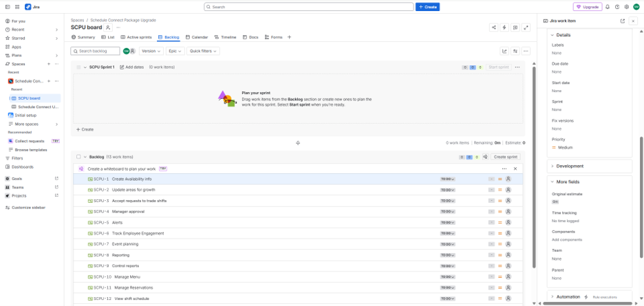Collapse sidebar icon at top left
644x306 pixels.
click(x=8, y=7)
